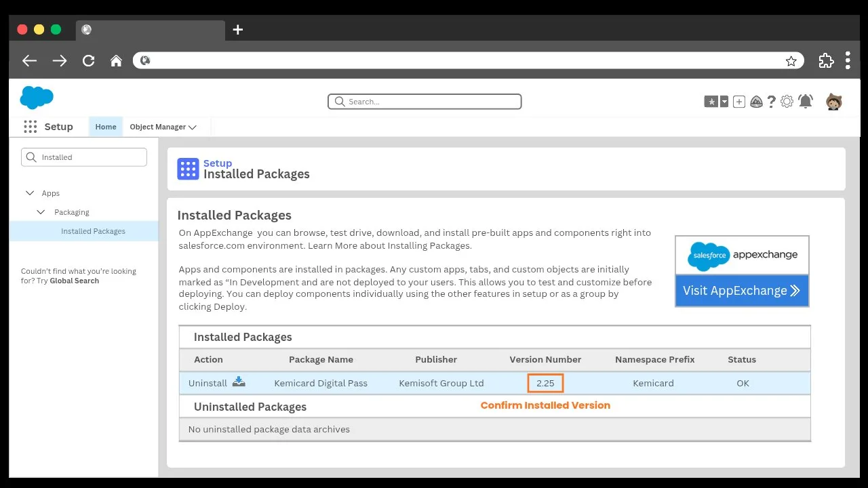The height and width of the screenshot is (488, 868).
Task: Click the Kemisoft Group Ltd publisher cell
Action: tap(441, 383)
